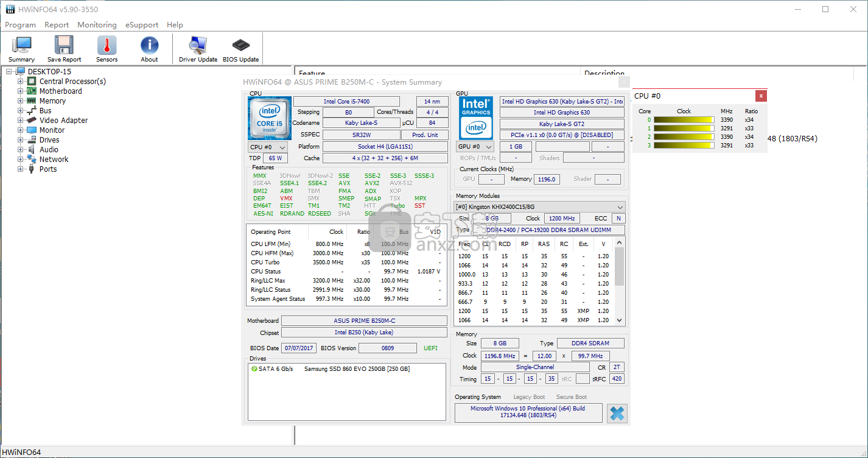Click Core 0 clock bar
868x458 pixels.
point(684,120)
